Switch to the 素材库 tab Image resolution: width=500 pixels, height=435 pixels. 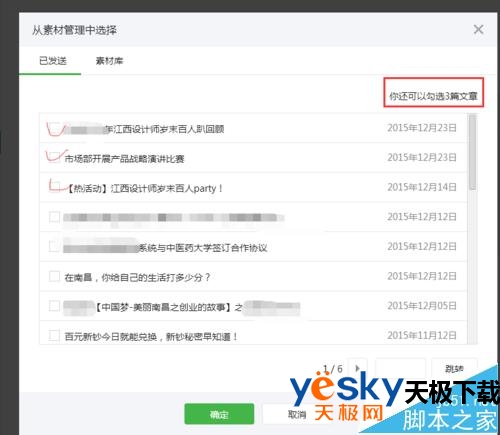point(109,61)
